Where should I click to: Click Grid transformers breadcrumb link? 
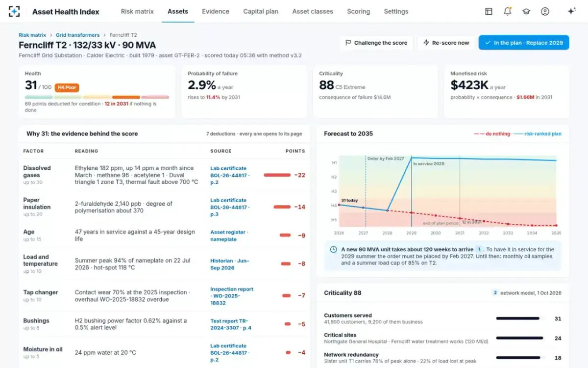77,35
